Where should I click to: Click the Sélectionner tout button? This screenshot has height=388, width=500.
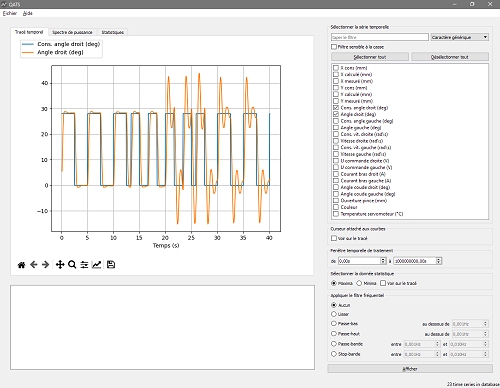[370, 57]
